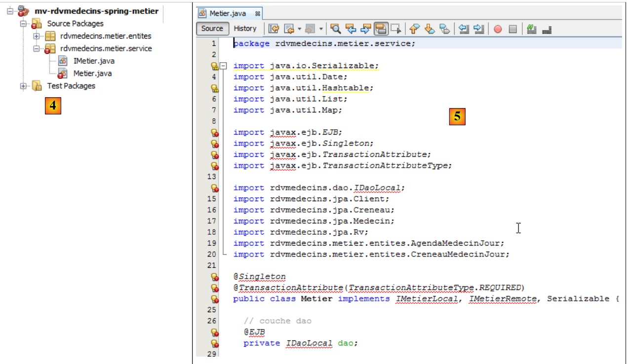Click Find Selection magnifier icon
The image size is (627, 364).
[x=335, y=29]
